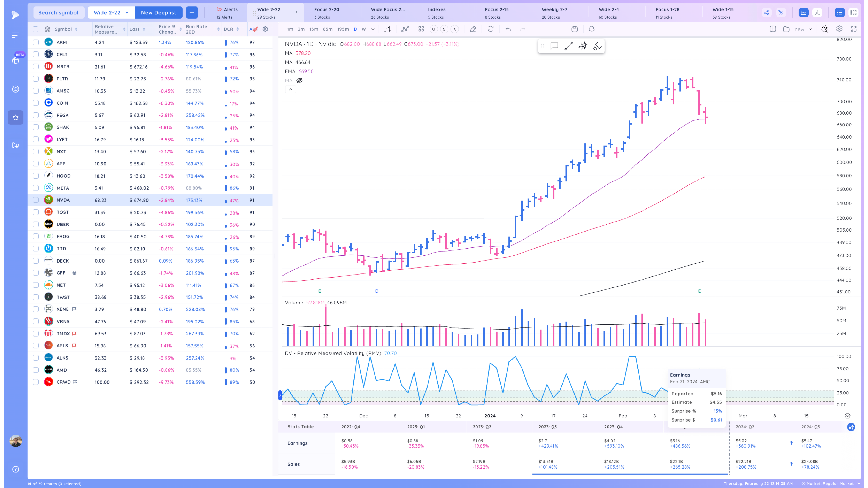Image resolution: width=868 pixels, height=488 pixels.
Task: Open the Wide 2-22 deeplist dropdown
Action: click(111, 12)
